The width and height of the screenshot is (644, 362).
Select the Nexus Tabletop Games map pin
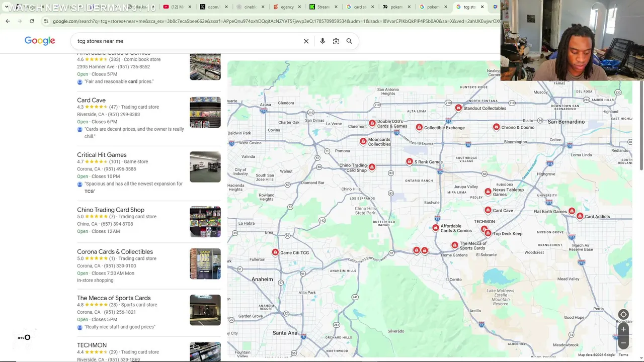[488, 192]
